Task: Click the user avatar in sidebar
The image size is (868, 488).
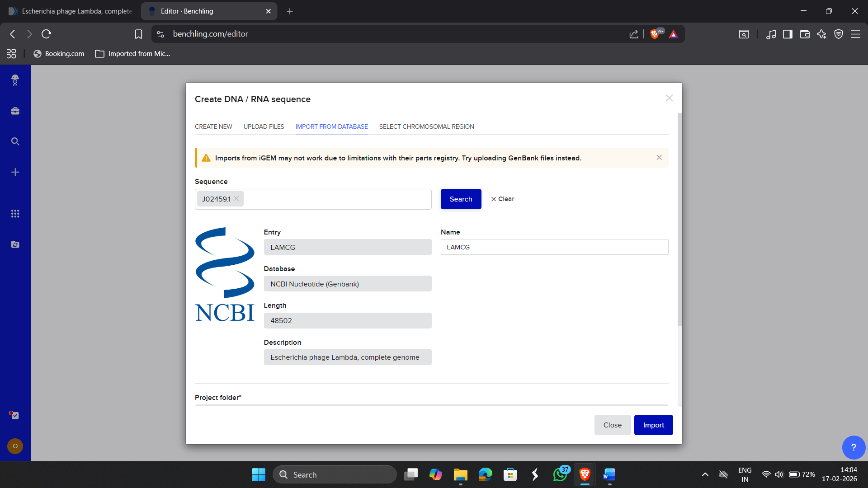Action: (x=15, y=446)
